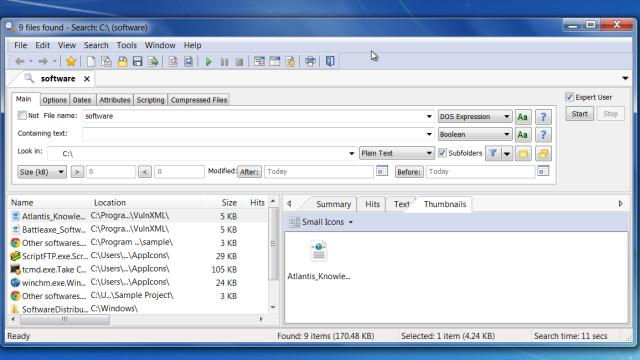Open favorites with the star icon
640x360 pixels.
71,62
